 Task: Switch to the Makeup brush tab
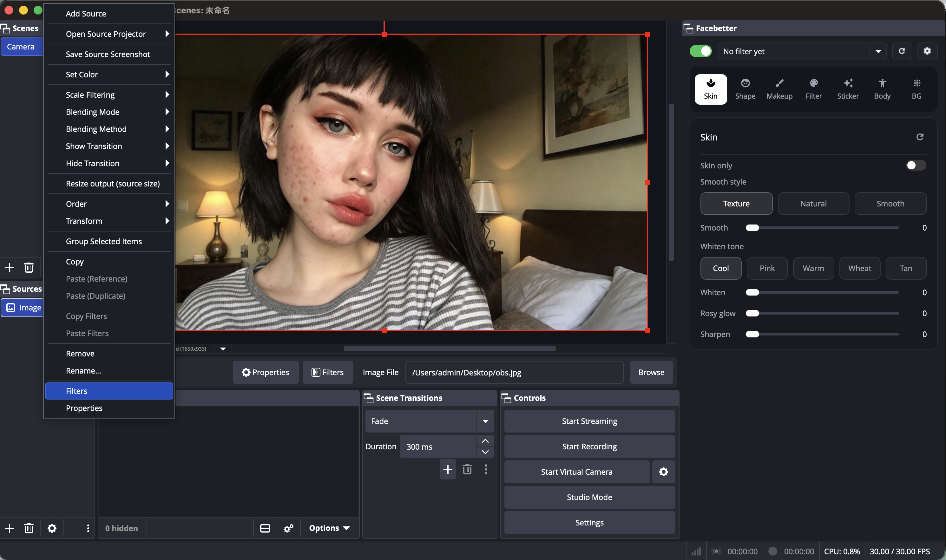pyautogui.click(x=779, y=89)
